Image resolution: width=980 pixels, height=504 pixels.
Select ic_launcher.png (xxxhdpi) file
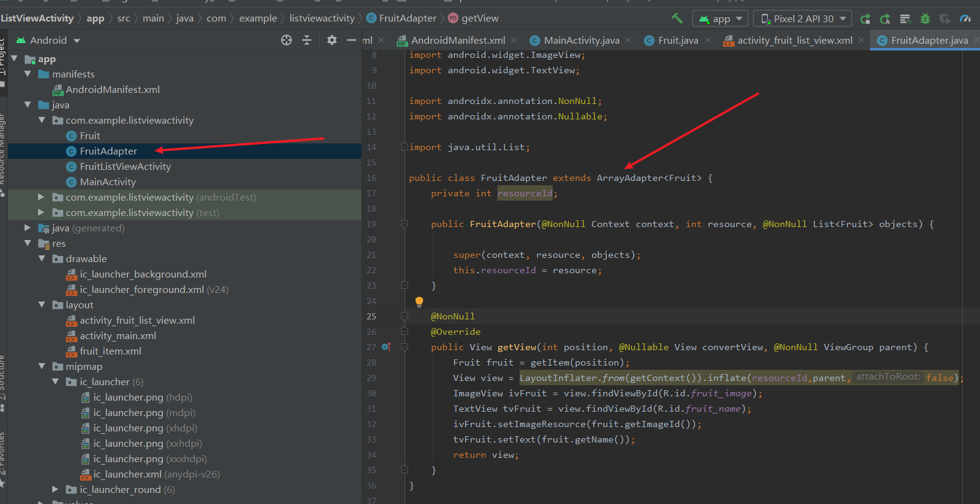150,459
